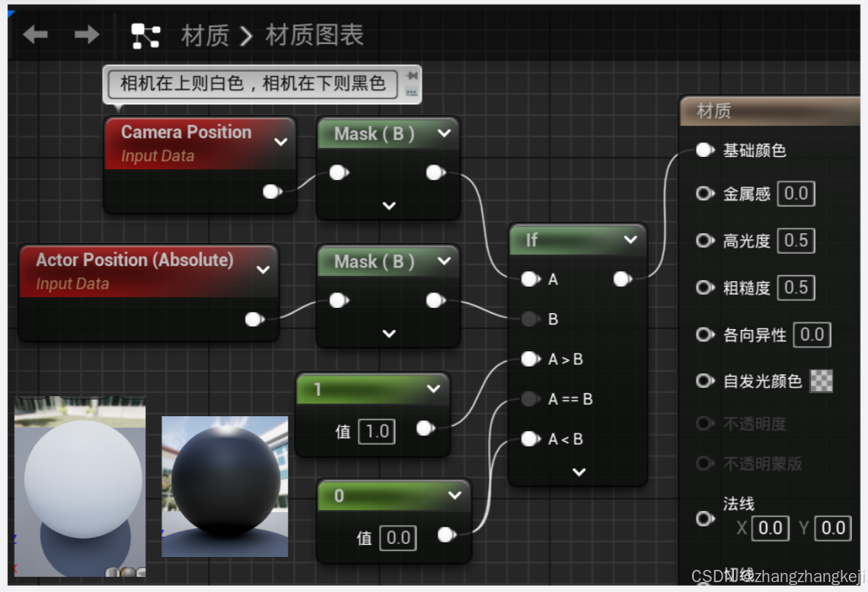Click the constant 1 node output pin

(425, 428)
